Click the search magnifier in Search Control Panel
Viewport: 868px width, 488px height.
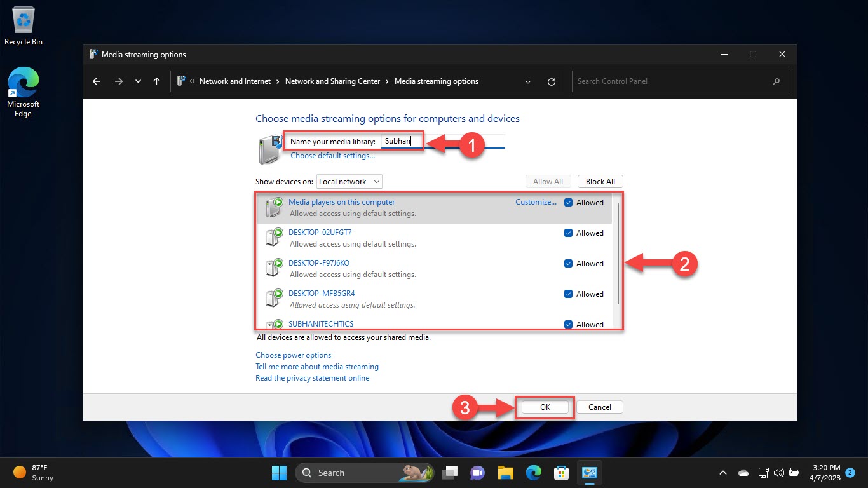tap(776, 81)
